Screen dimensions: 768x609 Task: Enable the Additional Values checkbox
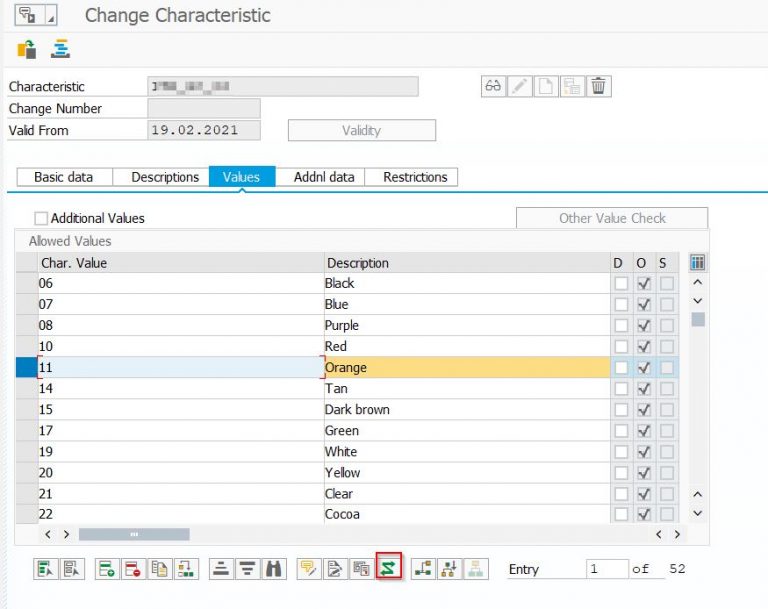(x=41, y=218)
